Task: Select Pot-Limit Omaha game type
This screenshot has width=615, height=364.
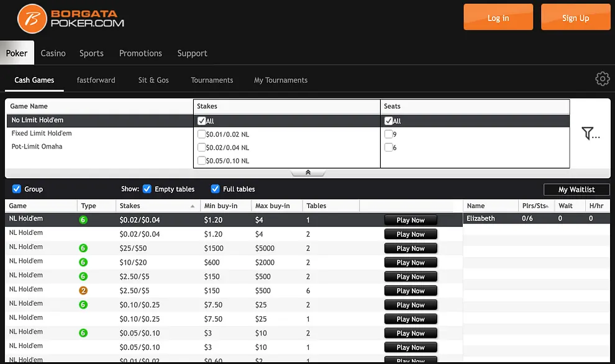Action: click(100, 147)
